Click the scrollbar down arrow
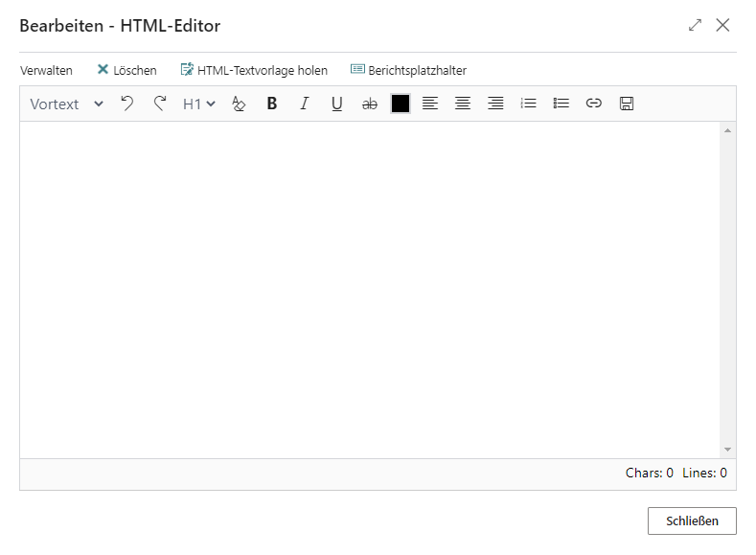The width and height of the screenshot is (756, 555). (x=727, y=450)
